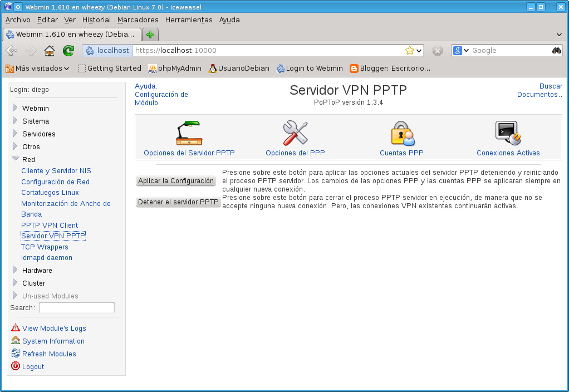The height and width of the screenshot is (392, 569).
Task: Open a new tab with the plus button
Action: (150, 35)
